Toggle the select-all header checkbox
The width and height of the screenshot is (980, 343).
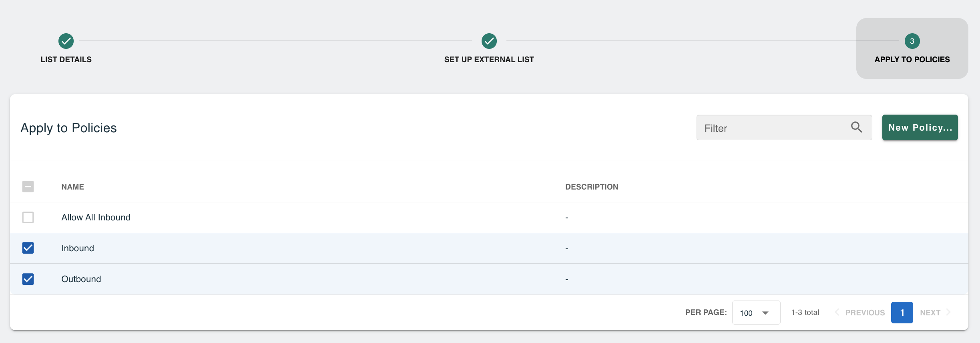coord(28,187)
